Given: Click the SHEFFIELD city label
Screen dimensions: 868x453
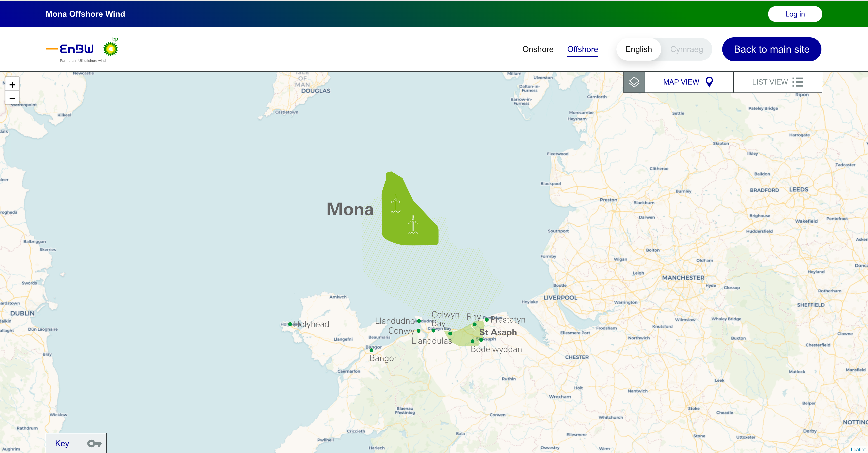Looking at the screenshot, I should pos(811,305).
